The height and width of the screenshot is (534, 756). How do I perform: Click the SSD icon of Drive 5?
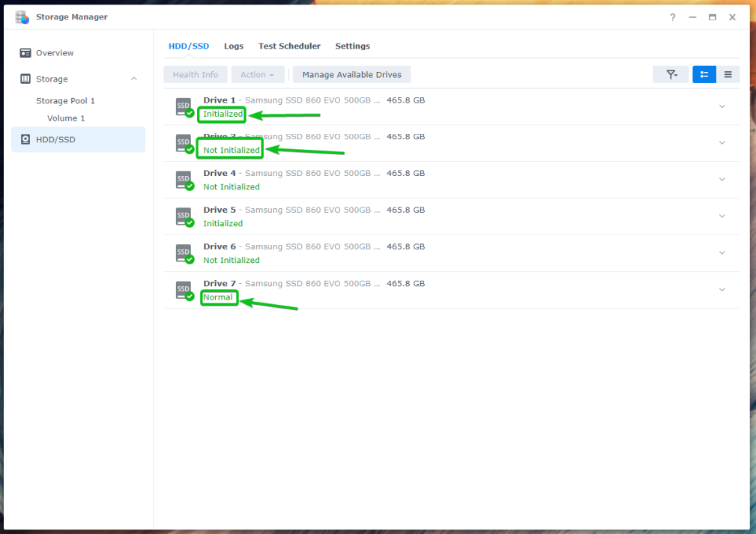coord(184,217)
